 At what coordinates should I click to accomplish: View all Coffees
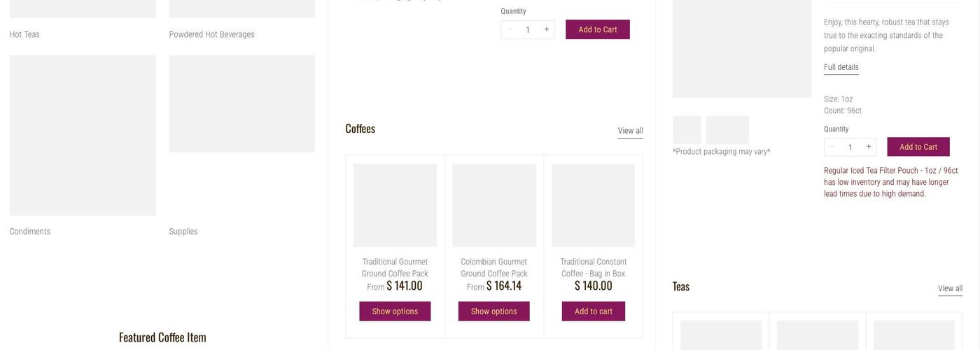[630, 131]
